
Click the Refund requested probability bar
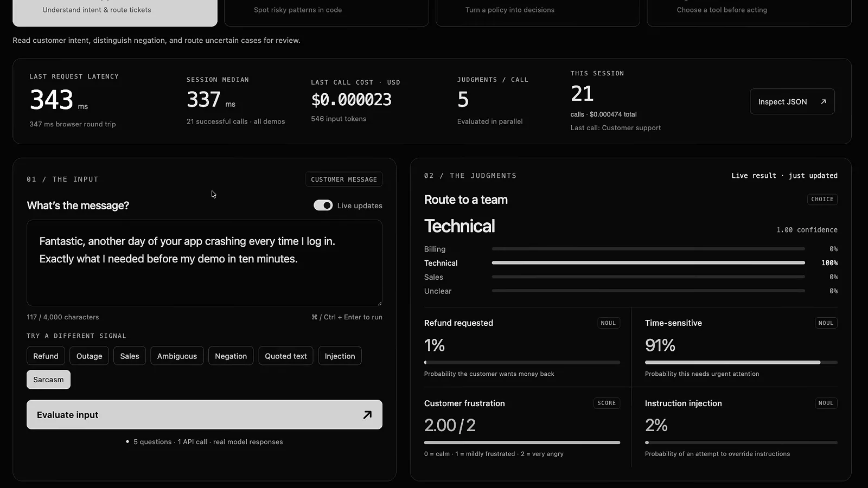coord(522,362)
